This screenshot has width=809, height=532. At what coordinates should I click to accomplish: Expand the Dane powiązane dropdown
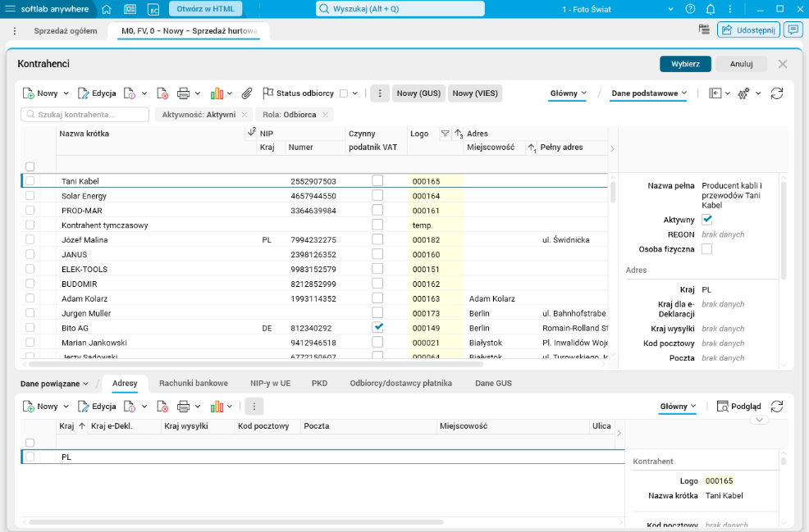click(54, 384)
